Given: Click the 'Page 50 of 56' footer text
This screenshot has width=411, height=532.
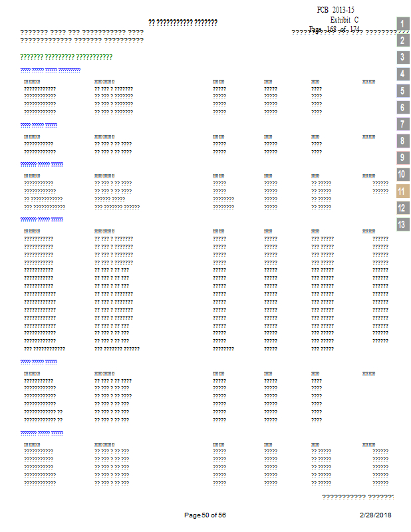Looking at the screenshot, I should pos(205,515).
